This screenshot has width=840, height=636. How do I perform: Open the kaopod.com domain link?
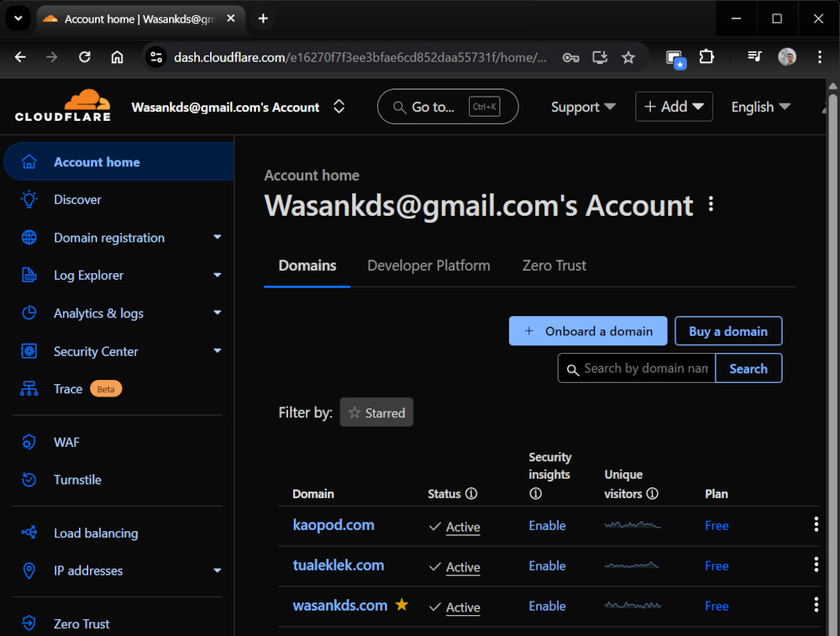pos(333,525)
